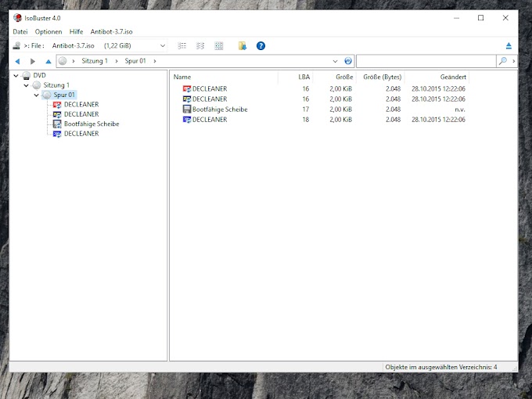Open the Optionen menu

click(x=49, y=31)
